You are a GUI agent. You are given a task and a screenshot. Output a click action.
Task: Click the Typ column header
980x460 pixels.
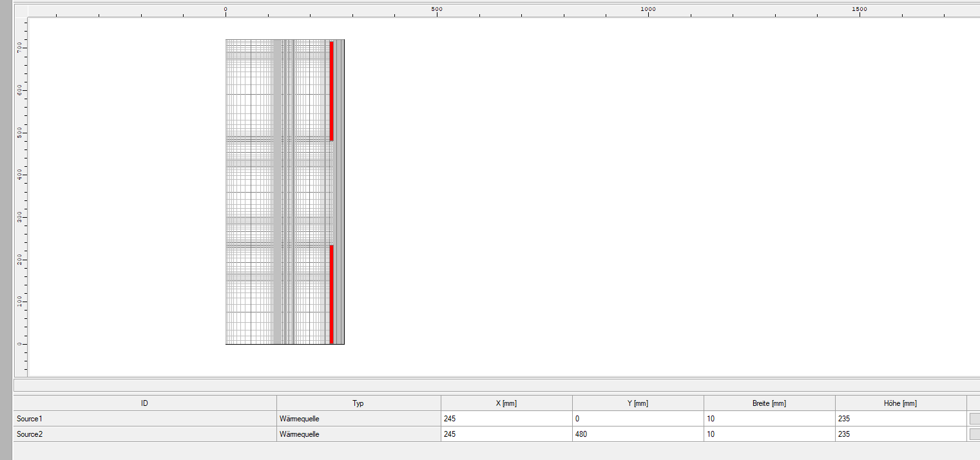(x=358, y=403)
